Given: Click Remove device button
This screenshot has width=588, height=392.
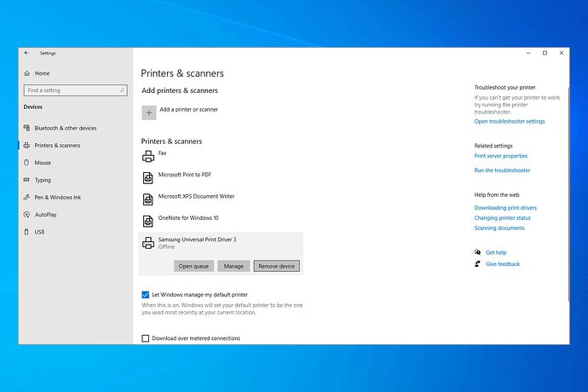Looking at the screenshot, I should pos(277,266).
